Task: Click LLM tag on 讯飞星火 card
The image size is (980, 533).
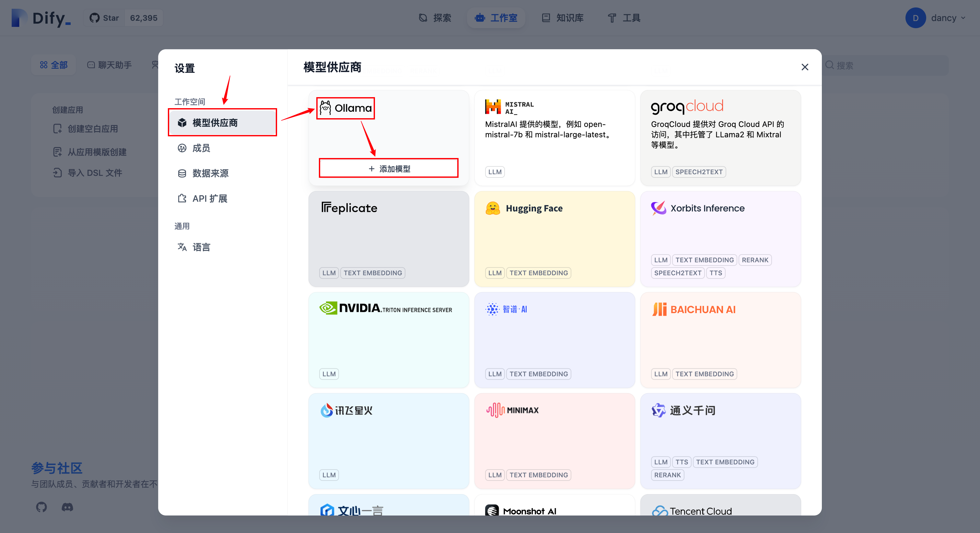Action: [x=329, y=475]
